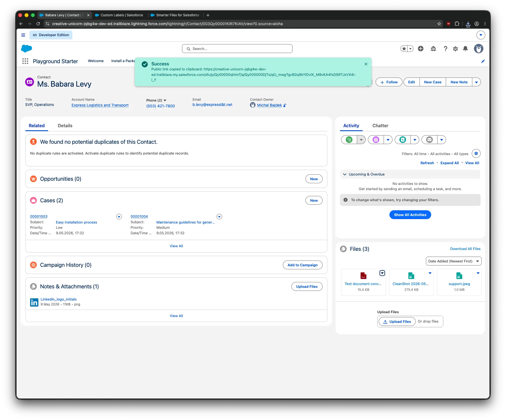Click Add to Campaign button
This screenshot has width=506, height=420.
coord(303,265)
